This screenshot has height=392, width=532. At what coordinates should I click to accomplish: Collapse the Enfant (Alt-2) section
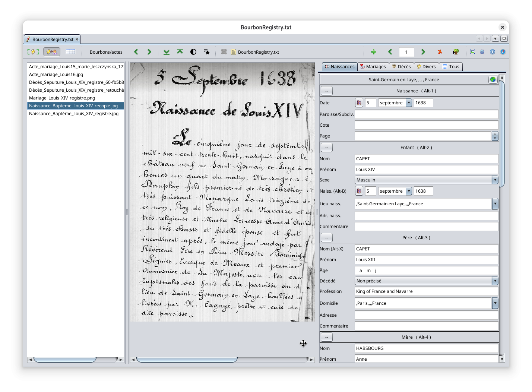click(327, 147)
